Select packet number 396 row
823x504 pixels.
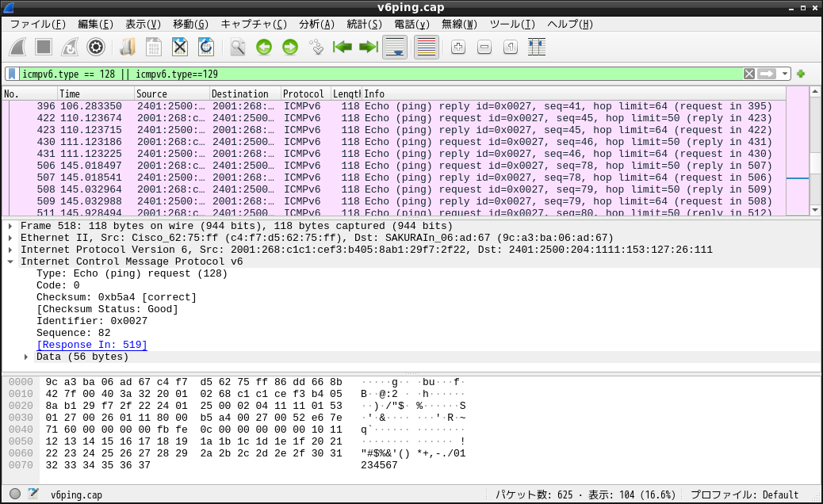pyautogui.click(x=393, y=106)
